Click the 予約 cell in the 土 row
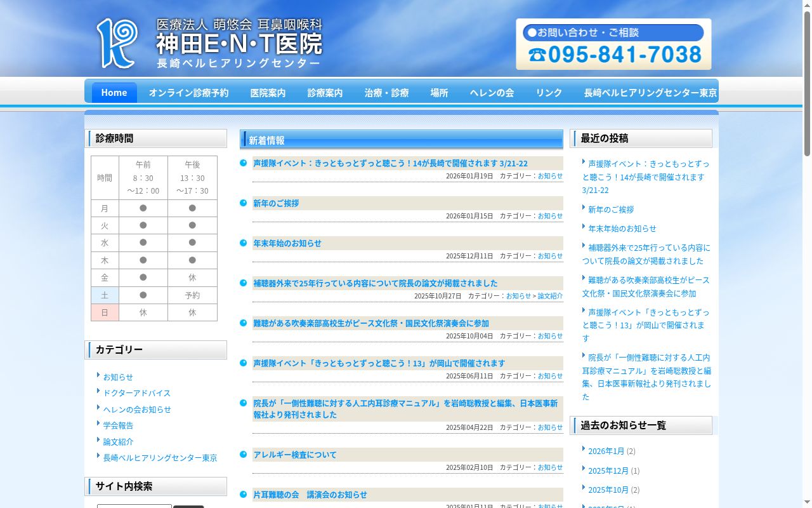This screenshot has height=508, width=812. [192, 295]
